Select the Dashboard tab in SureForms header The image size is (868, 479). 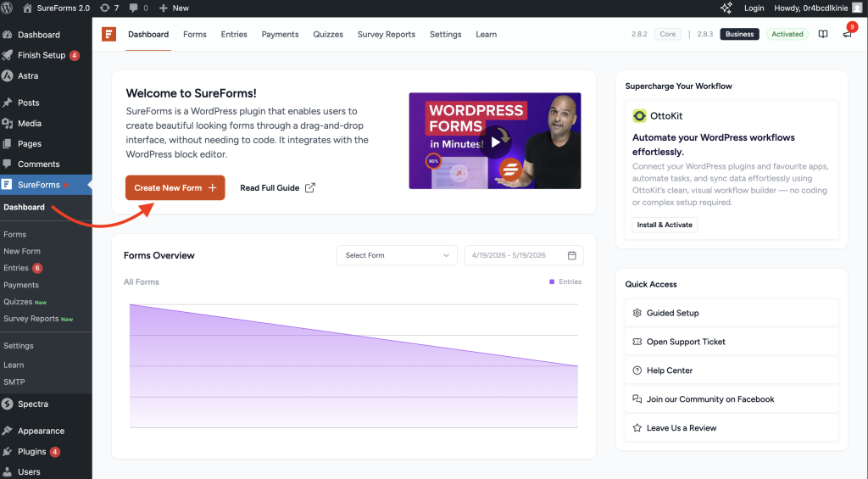148,34
